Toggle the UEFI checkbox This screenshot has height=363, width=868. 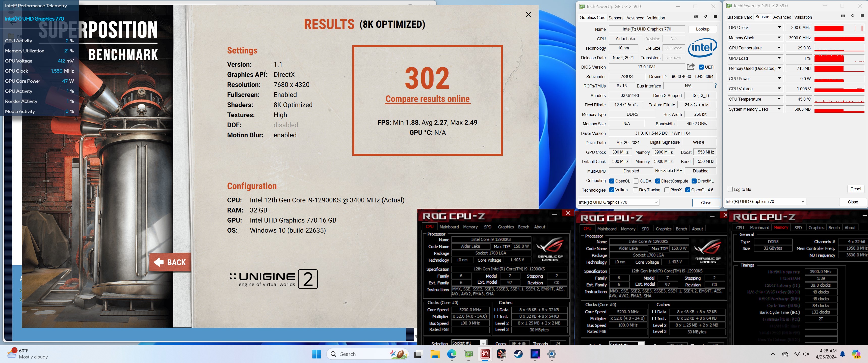(701, 67)
